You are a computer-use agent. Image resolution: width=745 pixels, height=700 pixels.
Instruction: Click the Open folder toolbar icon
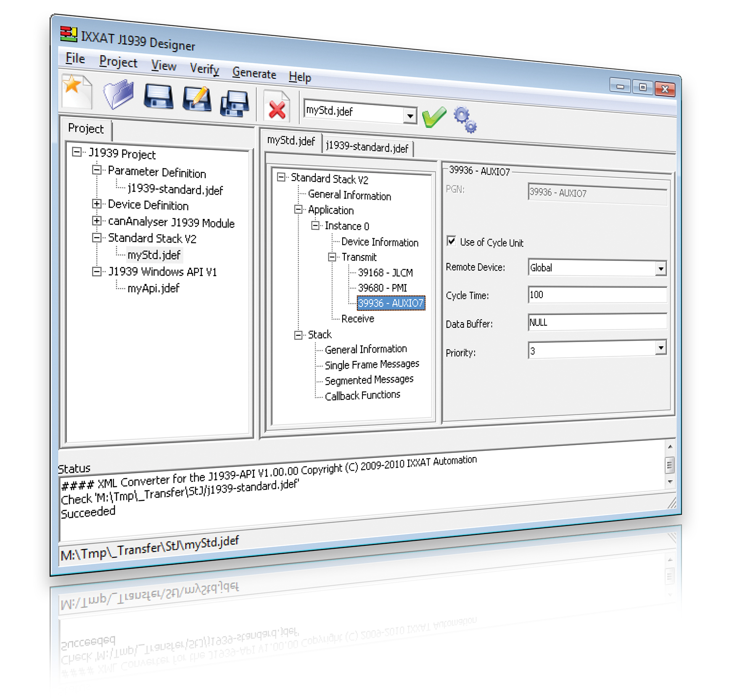pos(118,94)
